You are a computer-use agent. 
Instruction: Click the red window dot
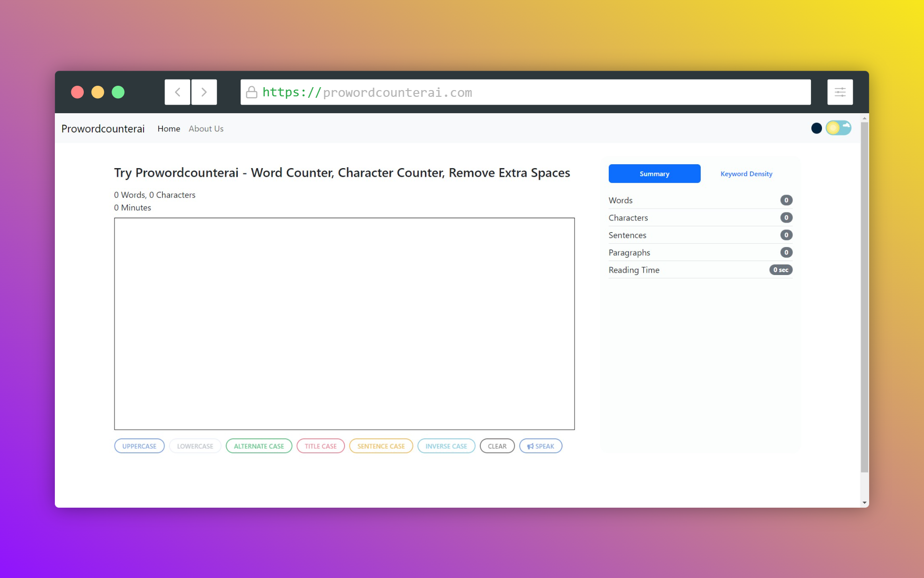(77, 92)
